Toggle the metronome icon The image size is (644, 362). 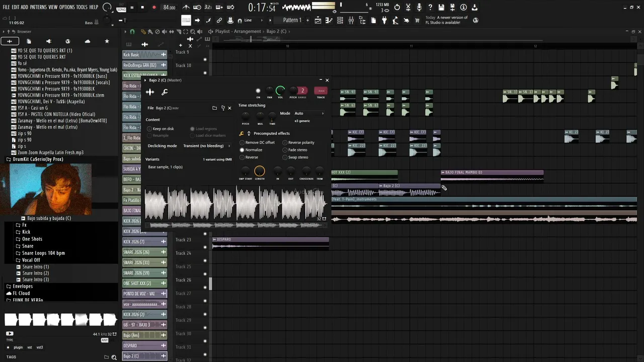click(x=186, y=8)
